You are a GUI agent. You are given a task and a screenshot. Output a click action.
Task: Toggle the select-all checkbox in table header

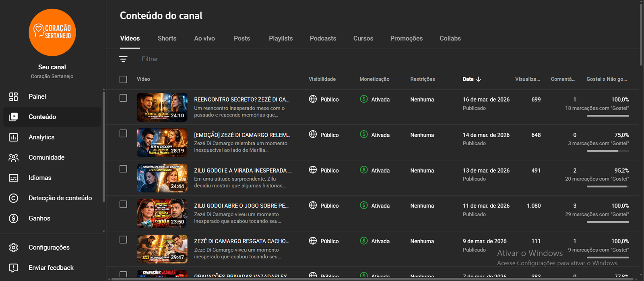point(123,79)
